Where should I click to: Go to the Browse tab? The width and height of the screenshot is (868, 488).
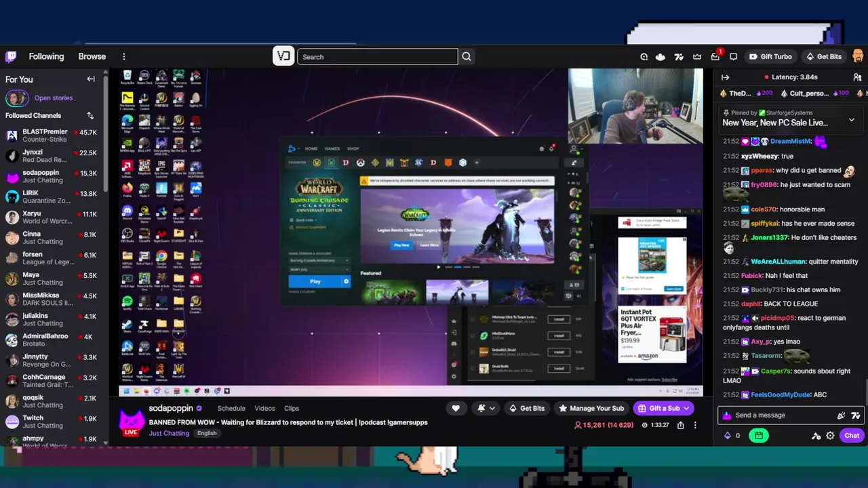click(92, 56)
